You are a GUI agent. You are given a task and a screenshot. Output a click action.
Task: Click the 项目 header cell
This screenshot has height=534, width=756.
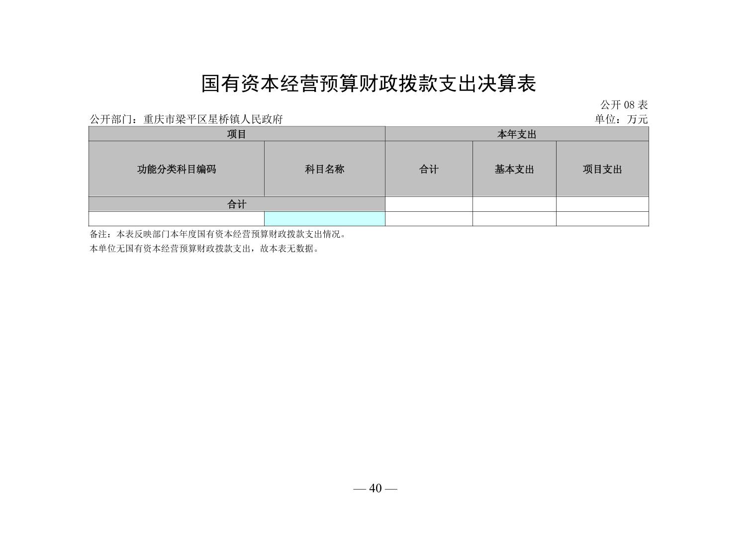[237, 134]
